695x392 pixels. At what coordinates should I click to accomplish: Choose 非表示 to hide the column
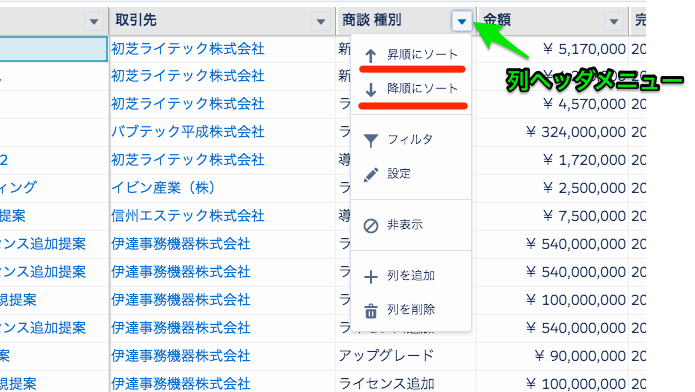coord(410,225)
